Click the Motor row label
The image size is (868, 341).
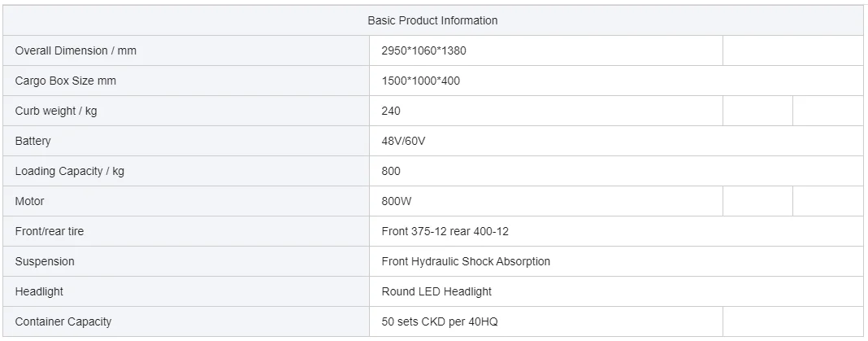coord(29,201)
